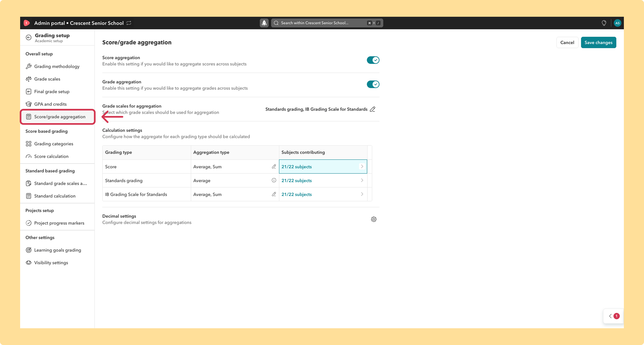Image resolution: width=644 pixels, height=345 pixels.
Task: Click the Overall setup section heading
Action: click(39, 54)
